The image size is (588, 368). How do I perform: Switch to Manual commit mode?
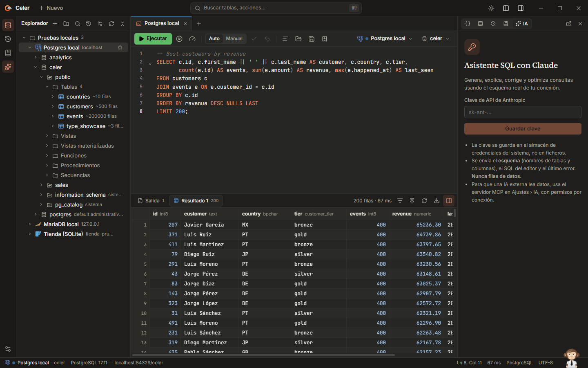(234, 38)
